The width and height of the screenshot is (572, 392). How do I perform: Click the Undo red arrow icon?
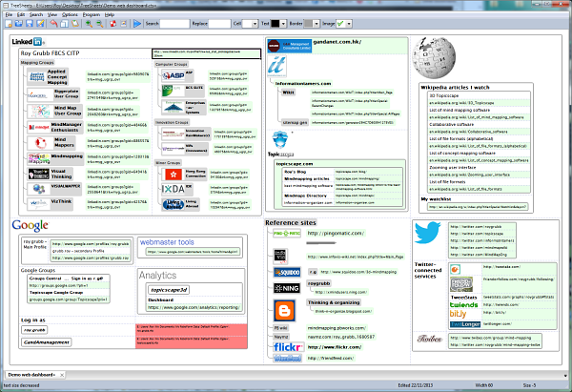53,24
